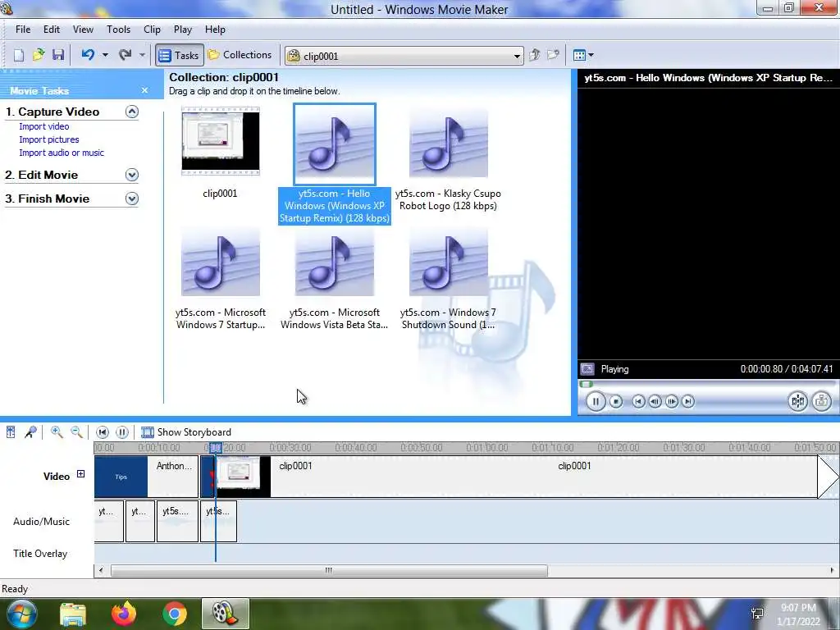Open the File menu
The width and height of the screenshot is (840, 630).
coord(23,30)
